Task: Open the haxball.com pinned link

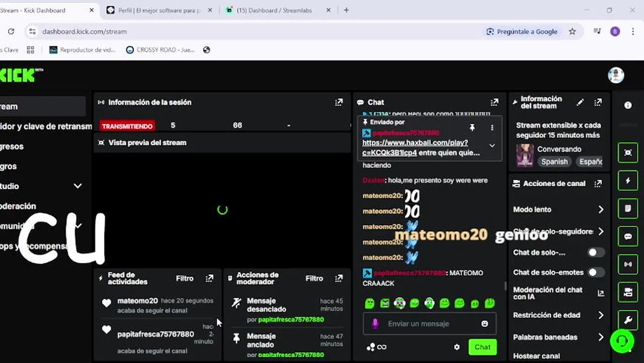Action: (x=415, y=147)
